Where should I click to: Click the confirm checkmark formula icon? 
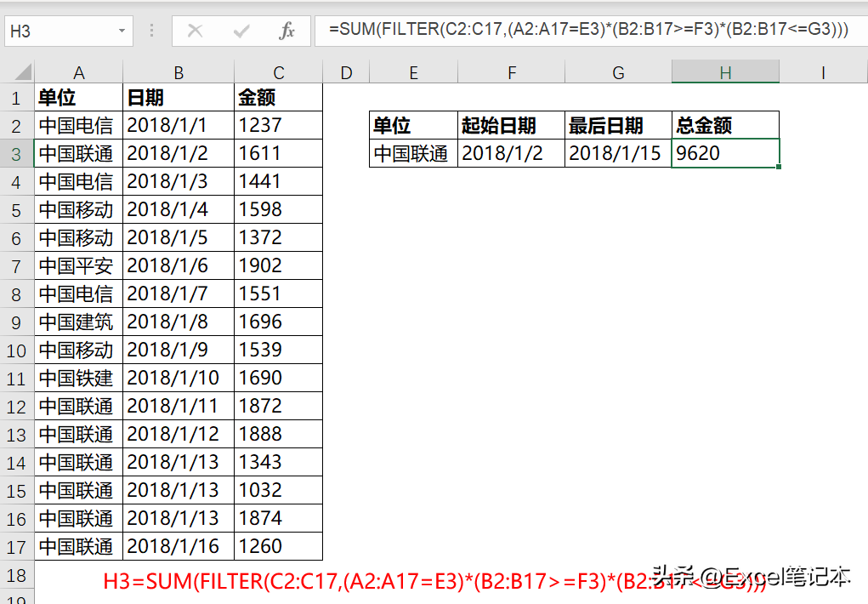[x=241, y=31]
